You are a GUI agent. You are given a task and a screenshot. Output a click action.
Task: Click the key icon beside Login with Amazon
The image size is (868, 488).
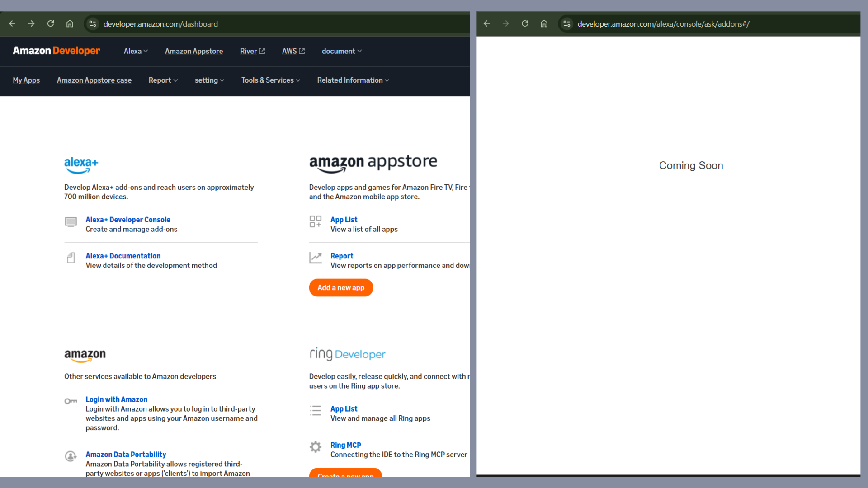pos(71,401)
